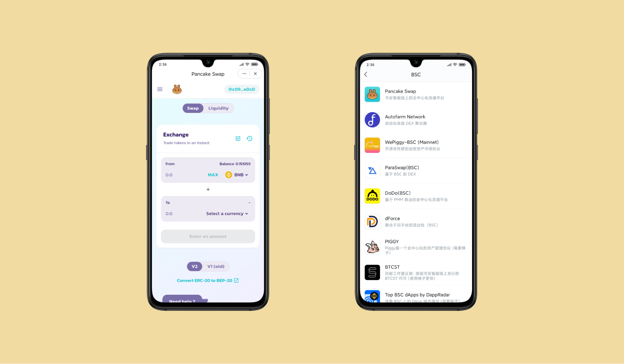The height and width of the screenshot is (364, 624).
Task: Click back arrow on BSC screen
Action: pyautogui.click(x=366, y=74)
